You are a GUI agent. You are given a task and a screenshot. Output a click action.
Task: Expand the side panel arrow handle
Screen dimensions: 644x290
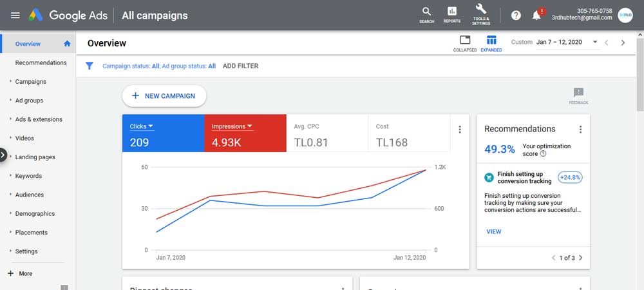pos(3,155)
